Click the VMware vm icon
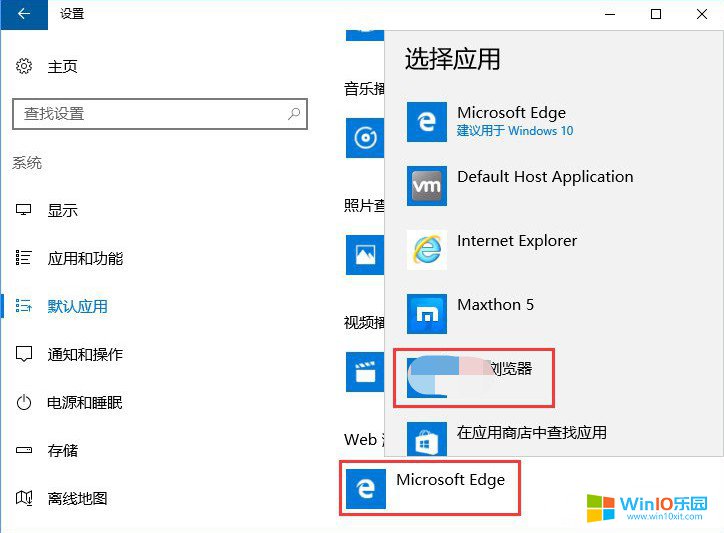 (427, 186)
